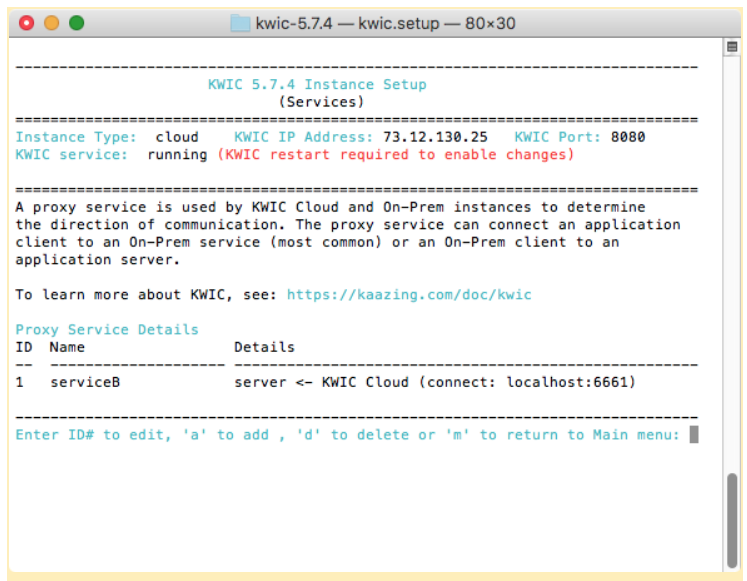Screen dimensions: 747x581
Task: Click the port value 8080
Action: point(628,137)
